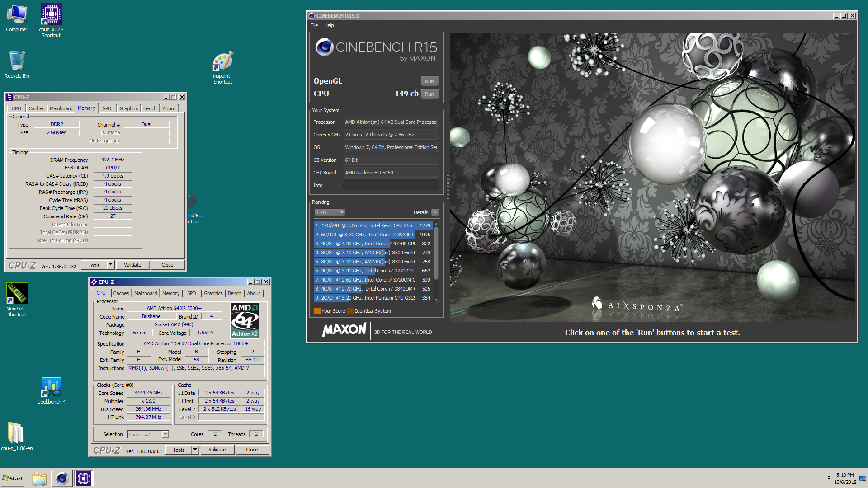Click Validate in lower CPU-Z window

tap(217, 450)
